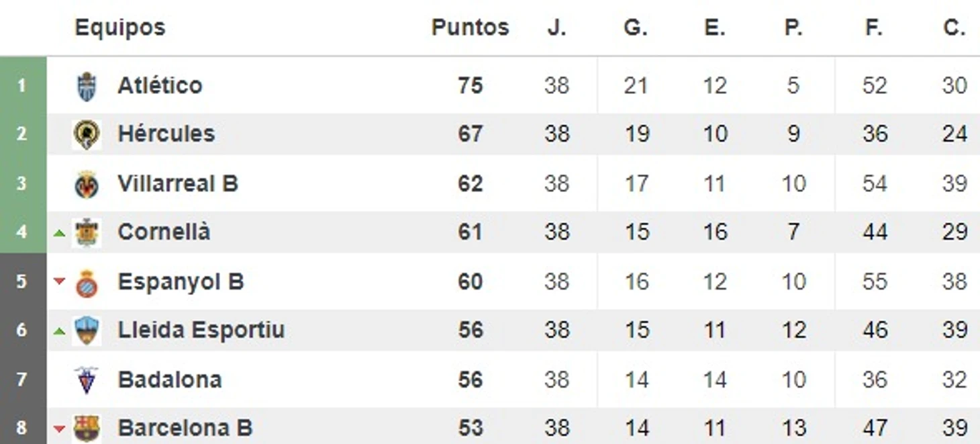
Task: Click the green up arrow beside Cornellà
Action: click(59, 233)
